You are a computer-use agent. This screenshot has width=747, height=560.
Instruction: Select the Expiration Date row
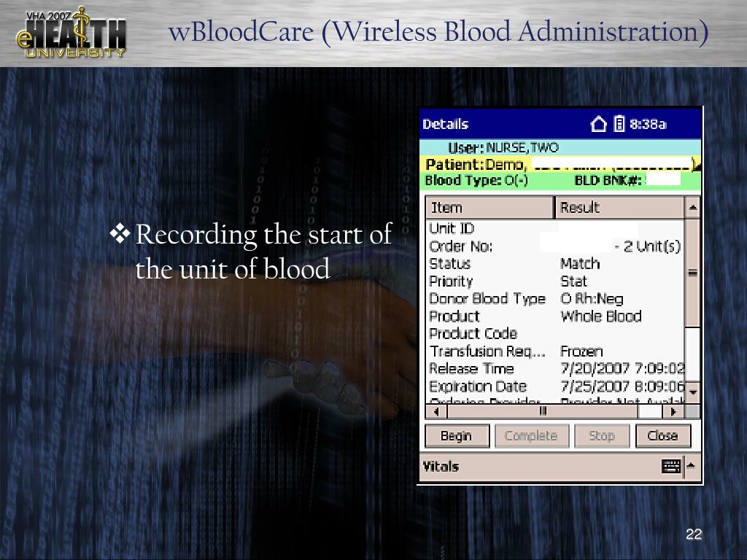[x=555, y=386]
